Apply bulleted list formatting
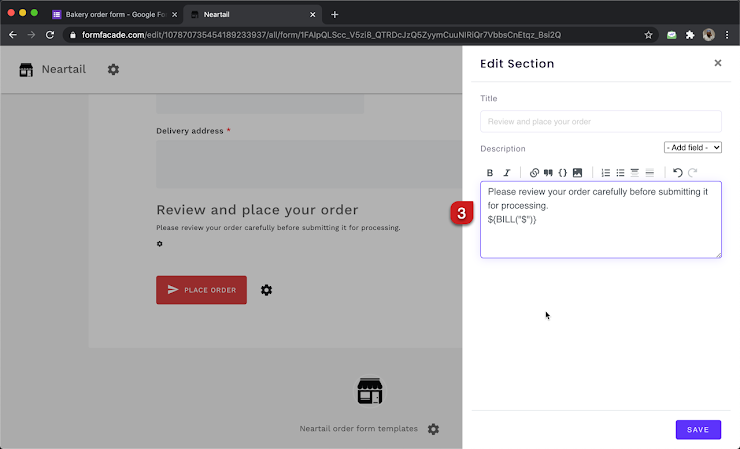This screenshot has width=740, height=449. pyautogui.click(x=620, y=173)
